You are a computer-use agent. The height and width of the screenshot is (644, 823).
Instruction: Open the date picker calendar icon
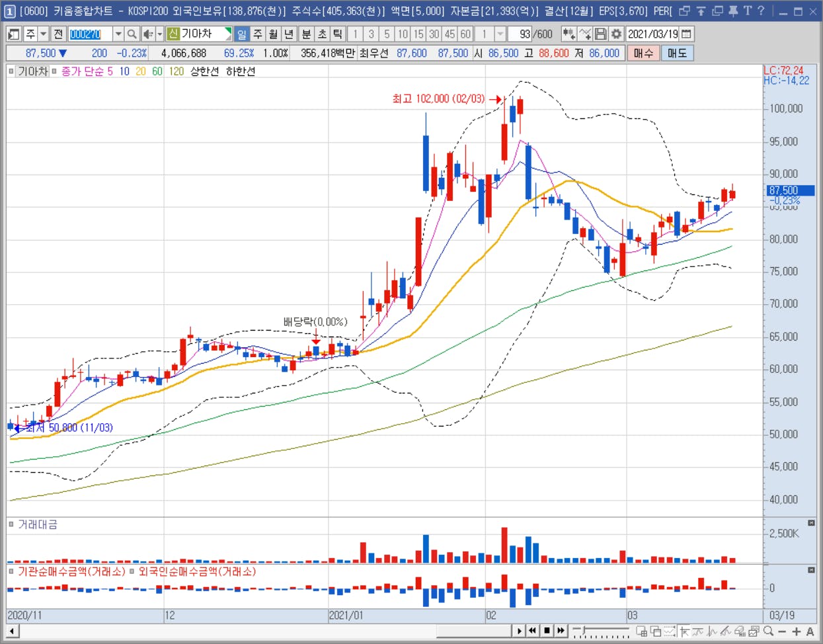click(687, 34)
